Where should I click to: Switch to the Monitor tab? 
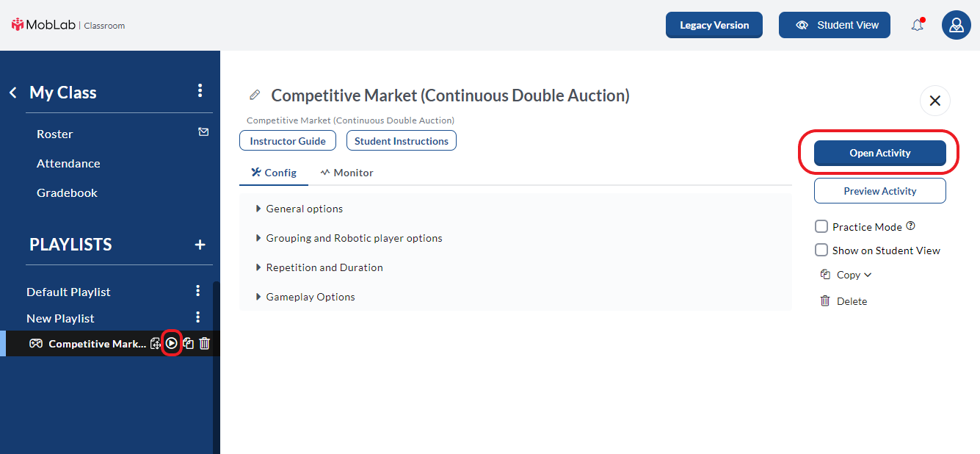(x=346, y=173)
